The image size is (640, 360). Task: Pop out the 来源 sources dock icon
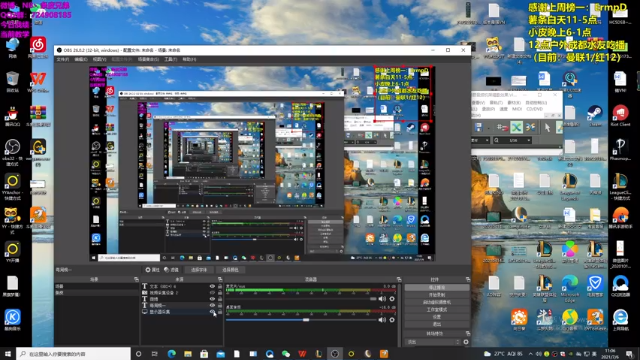pyautogui.click(x=220, y=279)
